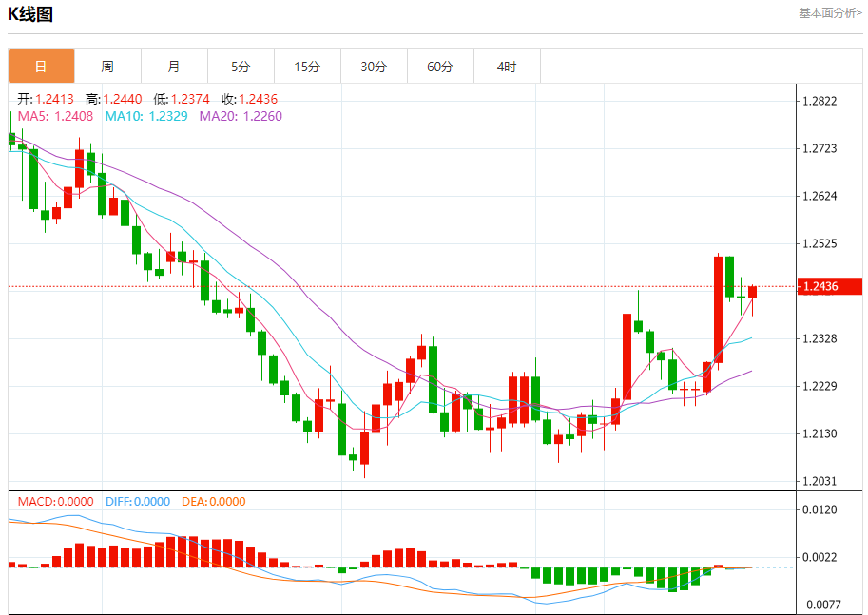868x615 pixels.
Task: Open the 30分 timeframe tab
Action: [x=375, y=67]
